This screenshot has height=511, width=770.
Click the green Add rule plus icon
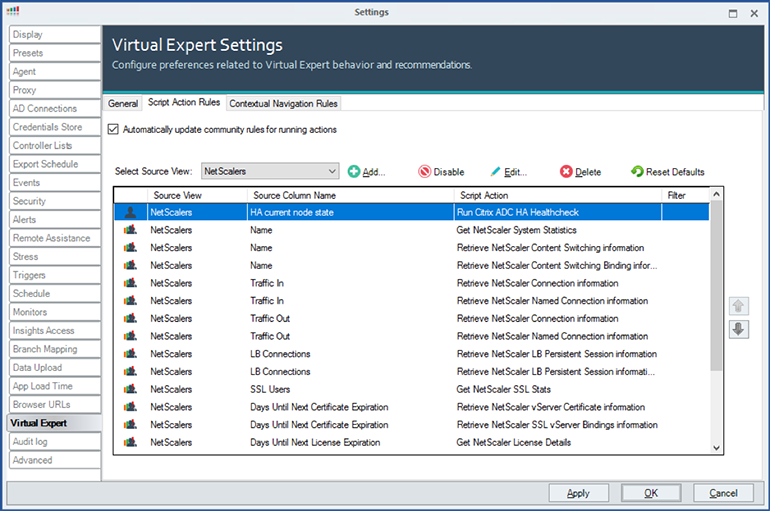click(354, 171)
